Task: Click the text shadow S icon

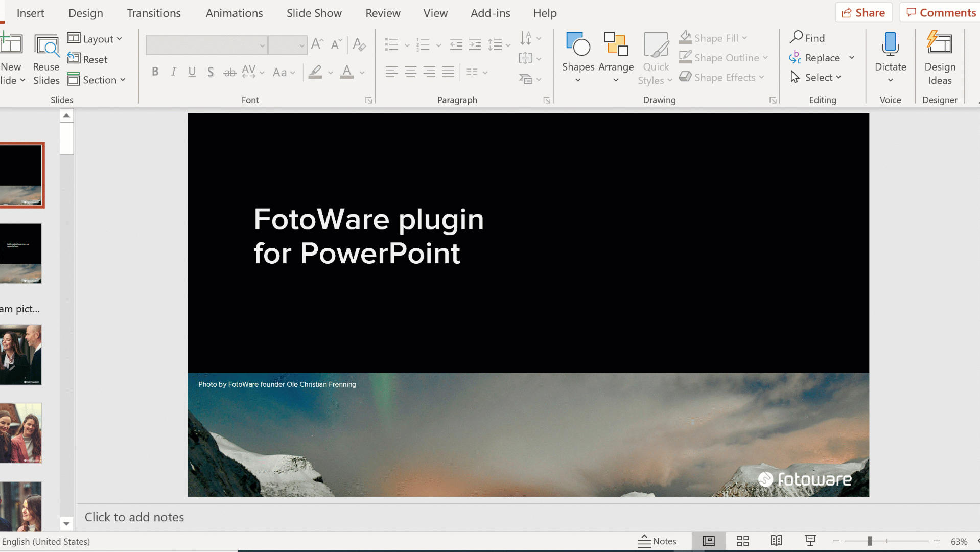Action: coord(211,72)
